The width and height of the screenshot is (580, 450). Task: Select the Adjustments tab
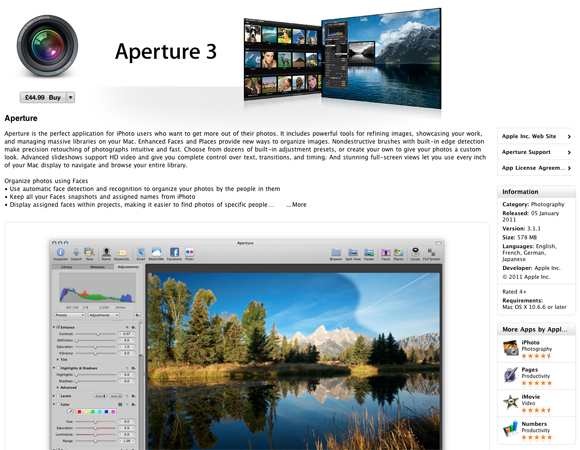[128, 267]
